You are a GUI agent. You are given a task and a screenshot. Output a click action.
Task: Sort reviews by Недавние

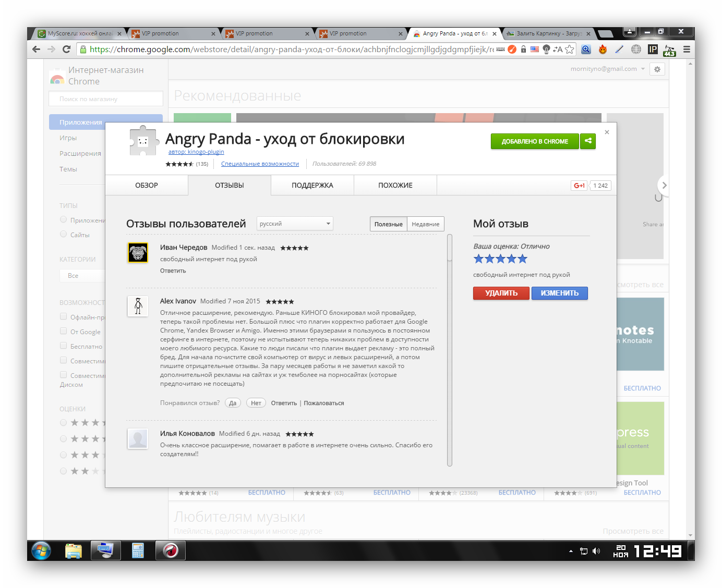click(426, 224)
